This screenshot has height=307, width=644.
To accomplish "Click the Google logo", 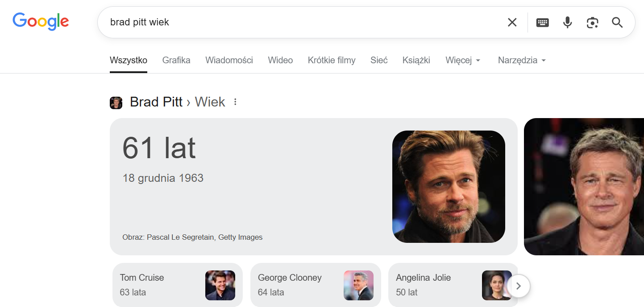I will click(x=41, y=21).
